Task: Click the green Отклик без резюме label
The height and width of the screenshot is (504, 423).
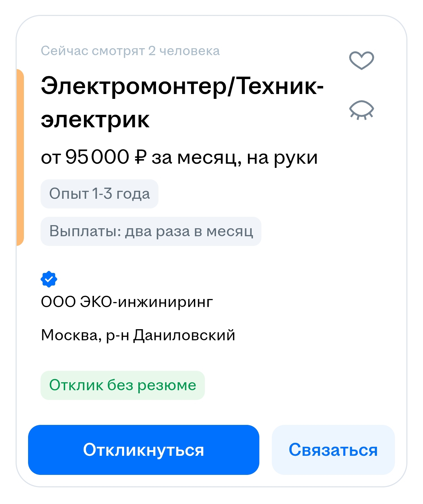Action: [x=123, y=385]
